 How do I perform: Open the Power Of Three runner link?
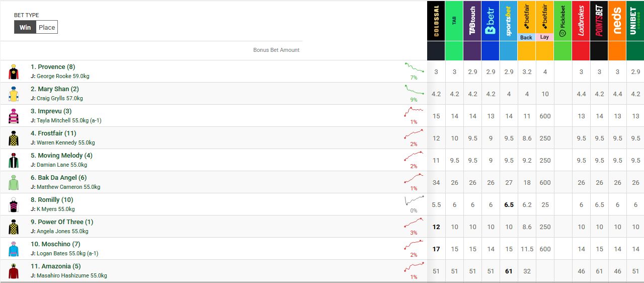coord(62,222)
